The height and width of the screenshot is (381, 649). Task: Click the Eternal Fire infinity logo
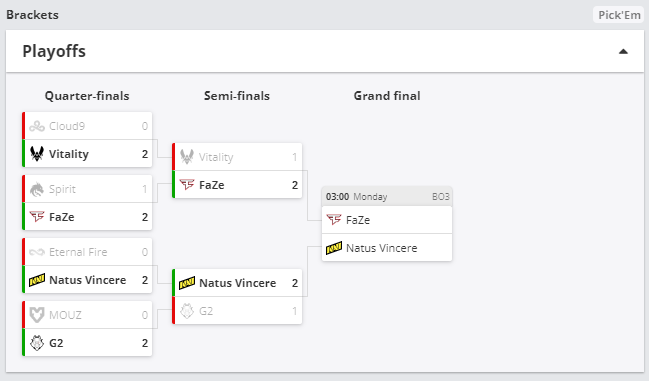(37, 252)
